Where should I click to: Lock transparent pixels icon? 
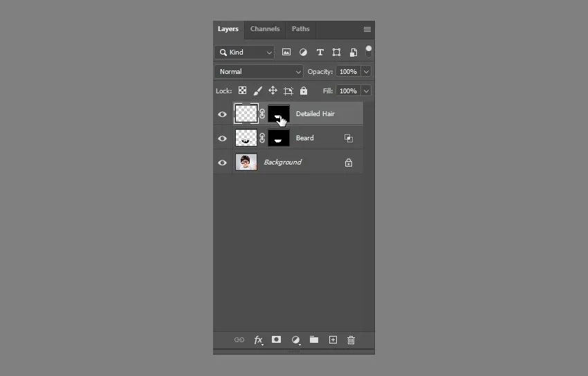pos(242,91)
